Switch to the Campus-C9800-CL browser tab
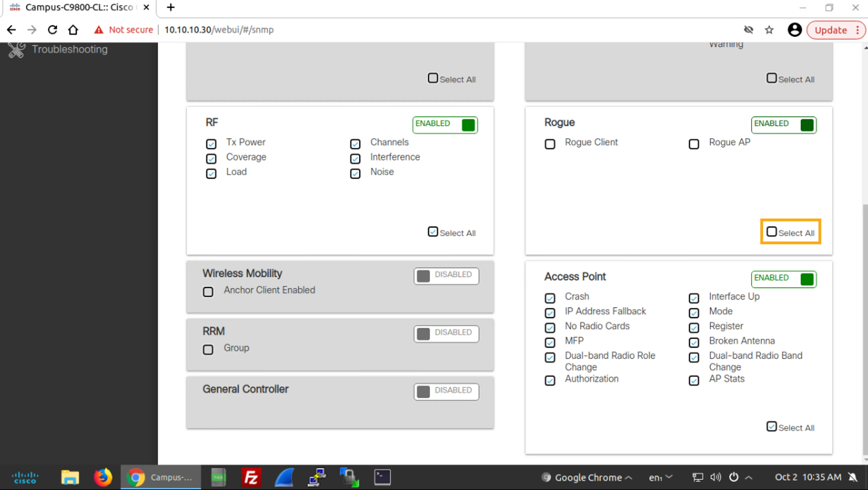 (x=80, y=7)
